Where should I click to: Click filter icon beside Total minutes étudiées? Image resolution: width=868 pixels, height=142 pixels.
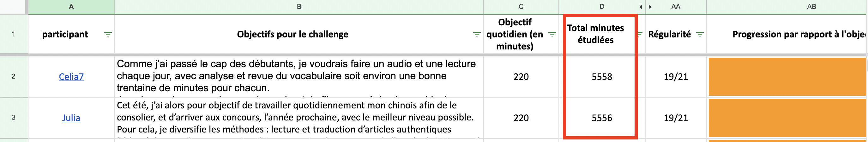[x=640, y=34]
